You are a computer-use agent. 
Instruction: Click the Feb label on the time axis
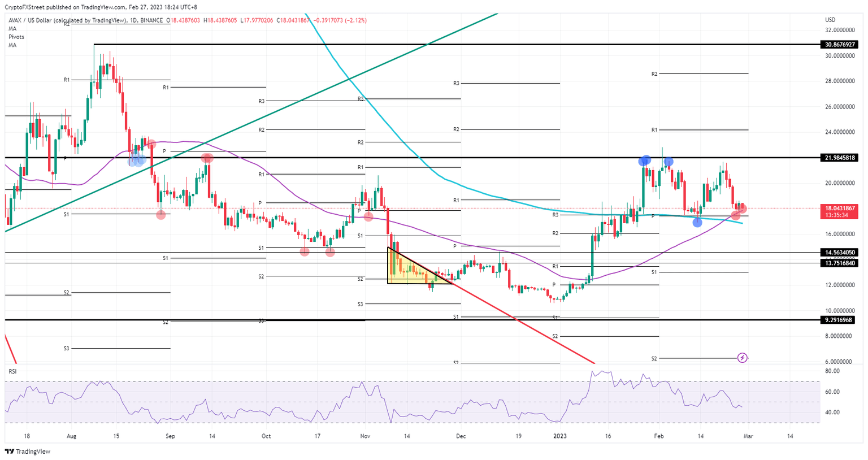[x=659, y=436]
